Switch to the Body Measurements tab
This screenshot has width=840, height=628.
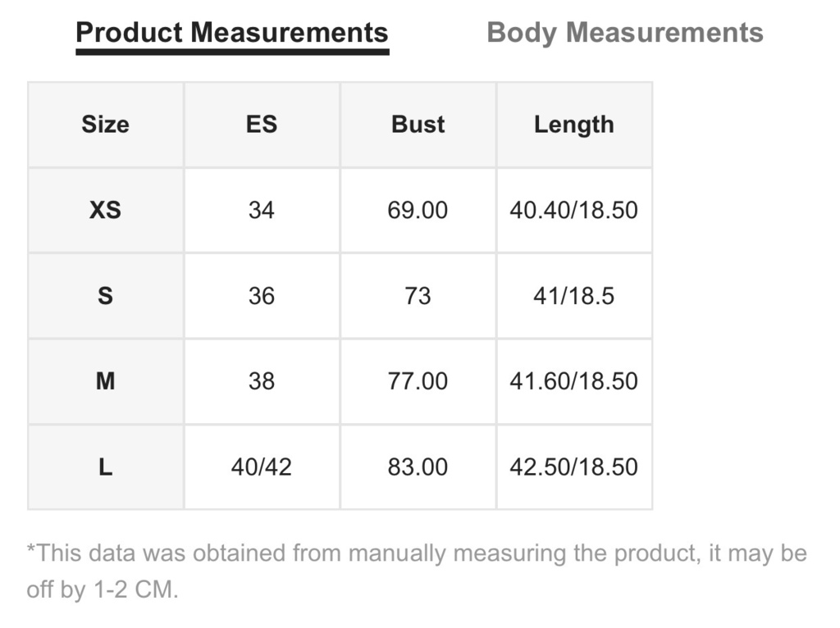point(624,33)
